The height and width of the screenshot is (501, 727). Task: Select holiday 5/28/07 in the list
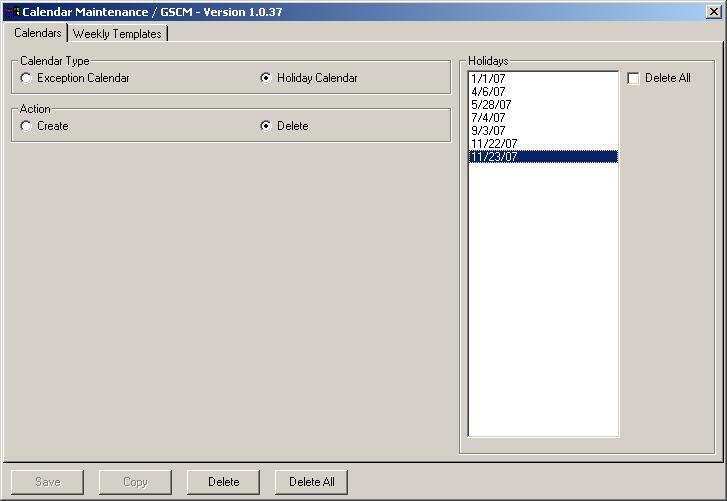click(x=543, y=105)
